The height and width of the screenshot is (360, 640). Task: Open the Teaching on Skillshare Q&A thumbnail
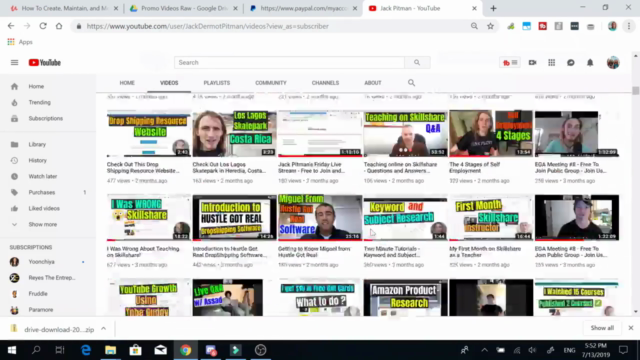pos(405,133)
